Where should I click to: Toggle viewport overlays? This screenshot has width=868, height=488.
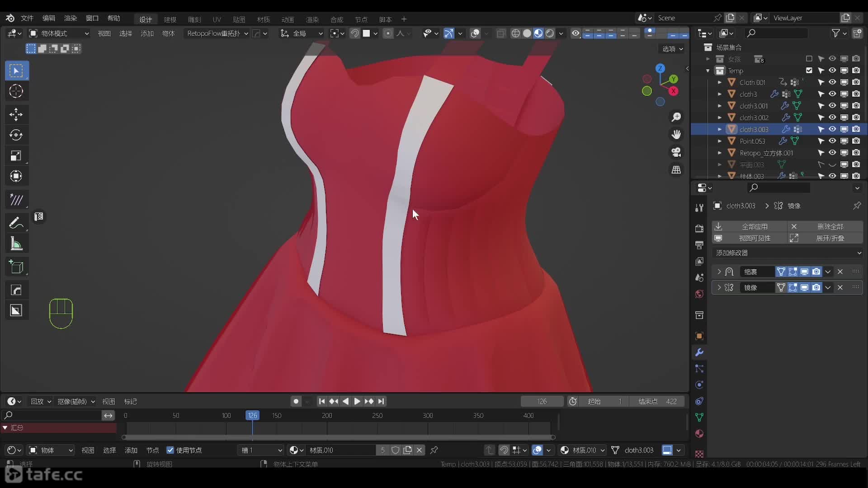click(475, 33)
